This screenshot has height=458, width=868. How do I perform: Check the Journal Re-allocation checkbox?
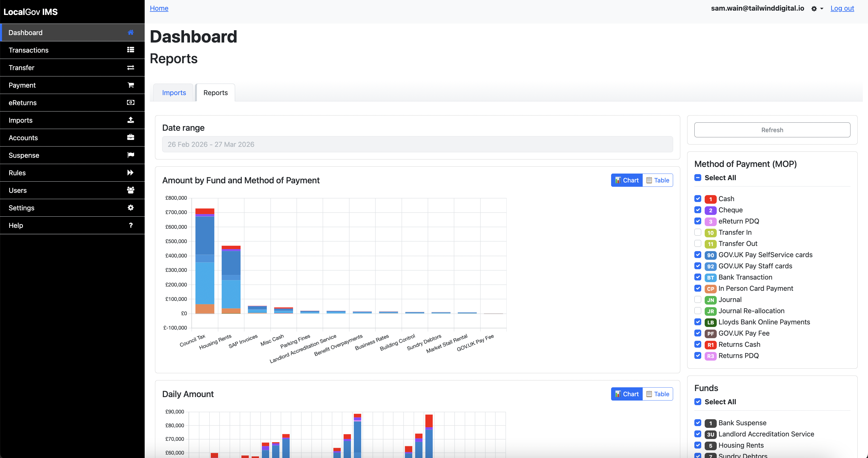[x=697, y=311]
